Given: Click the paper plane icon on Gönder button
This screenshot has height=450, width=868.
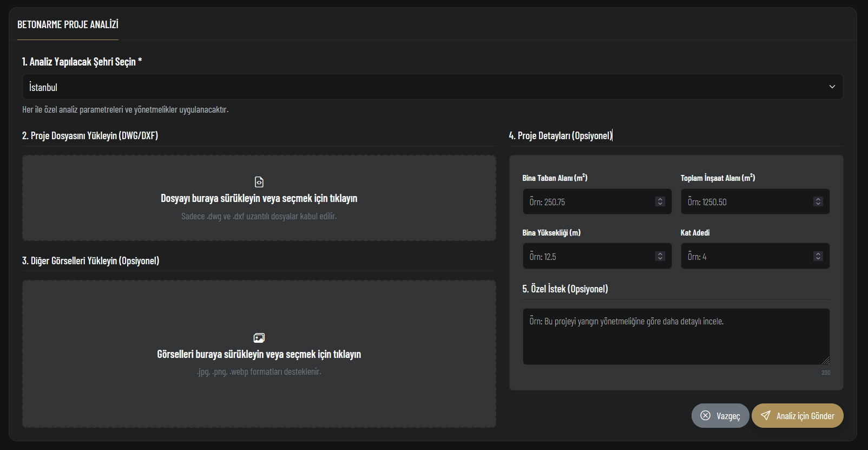Looking at the screenshot, I should point(766,415).
